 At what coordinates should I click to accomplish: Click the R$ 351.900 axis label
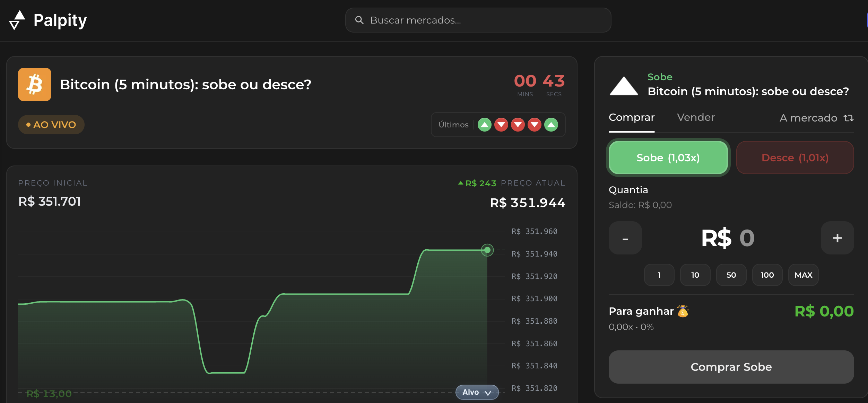click(534, 298)
